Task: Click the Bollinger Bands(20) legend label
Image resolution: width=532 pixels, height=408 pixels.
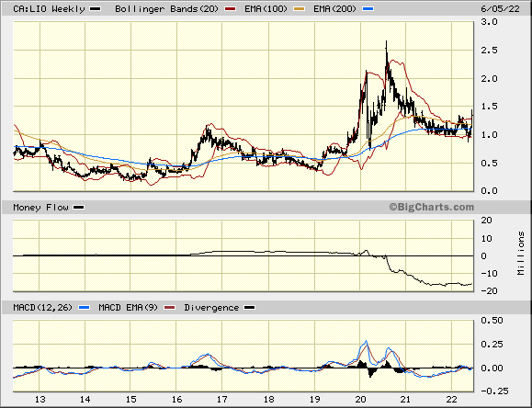Action: tap(167, 9)
